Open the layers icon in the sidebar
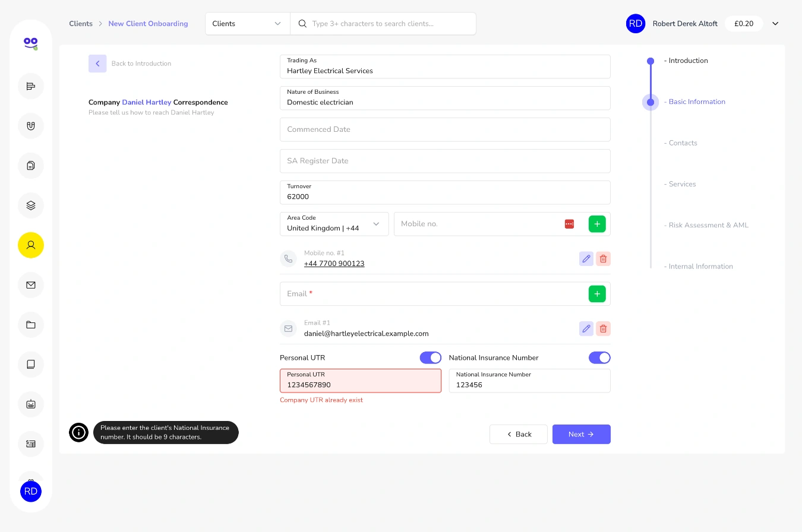Viewport: 802px width, 532px height. tap(31, 205)
